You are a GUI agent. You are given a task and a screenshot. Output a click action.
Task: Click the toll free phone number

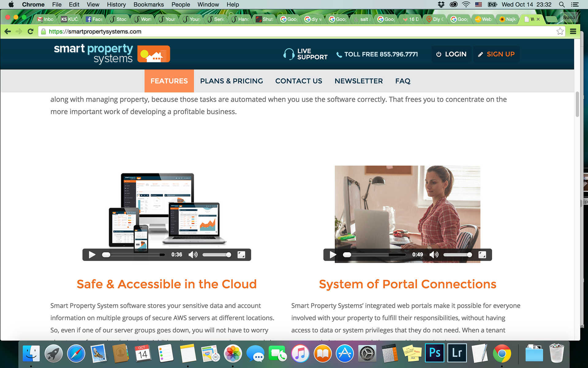pyautogui.click(x=377, y=54)
